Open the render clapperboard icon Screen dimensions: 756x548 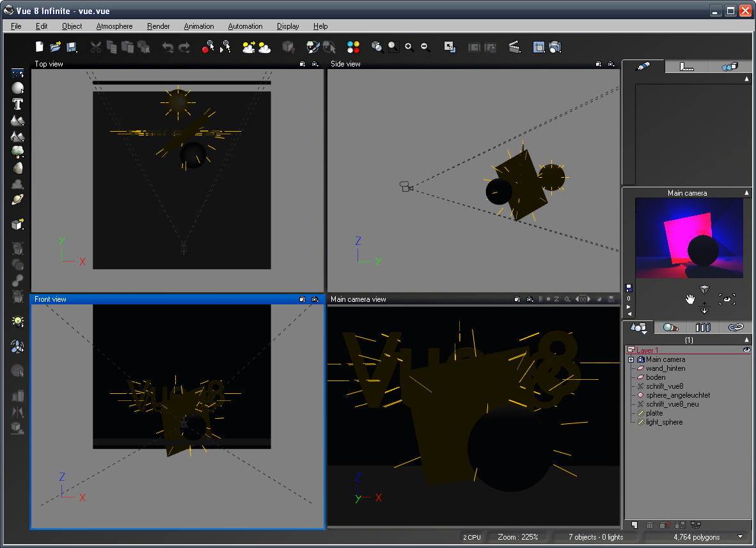(x=514, y=47)
